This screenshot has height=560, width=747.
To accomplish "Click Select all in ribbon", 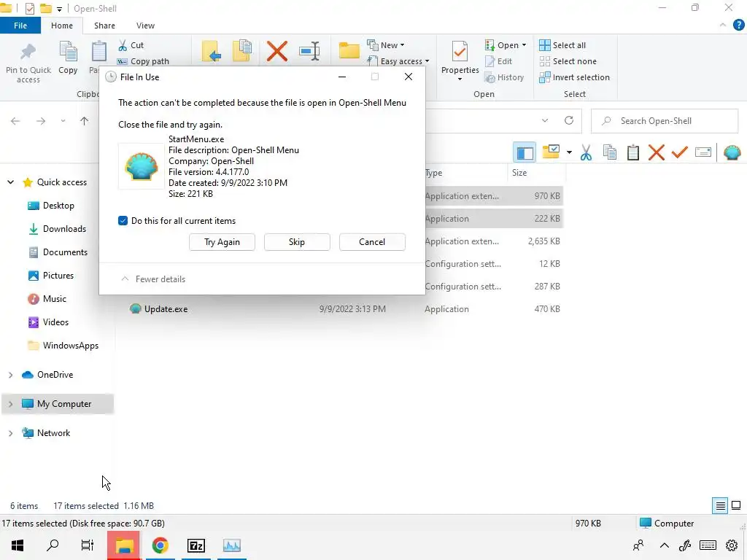I will pos(562,45).
